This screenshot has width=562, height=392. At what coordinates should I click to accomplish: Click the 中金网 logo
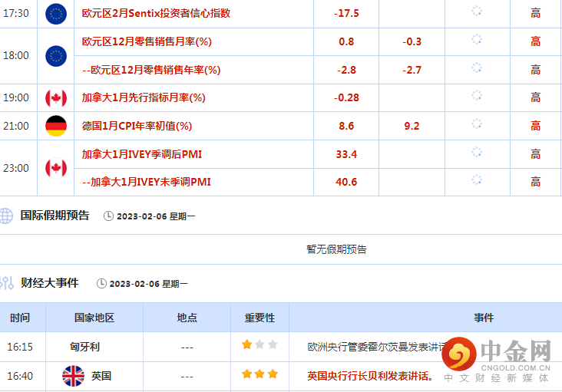(x=497, y=360)
